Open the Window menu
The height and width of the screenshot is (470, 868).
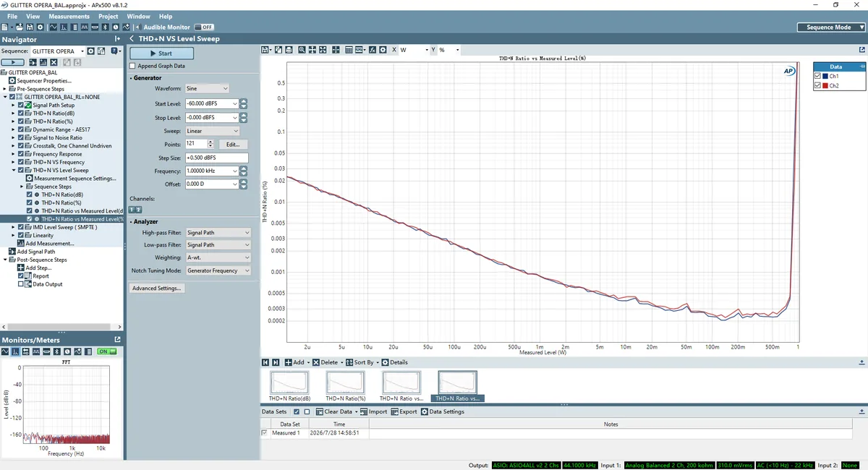tap(139, 16)
